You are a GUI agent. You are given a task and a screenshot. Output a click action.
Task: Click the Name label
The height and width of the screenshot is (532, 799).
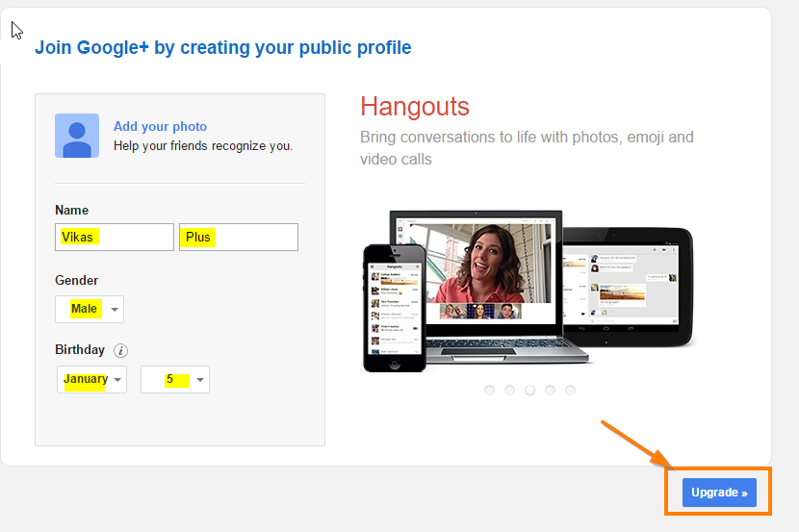[72, 211]
